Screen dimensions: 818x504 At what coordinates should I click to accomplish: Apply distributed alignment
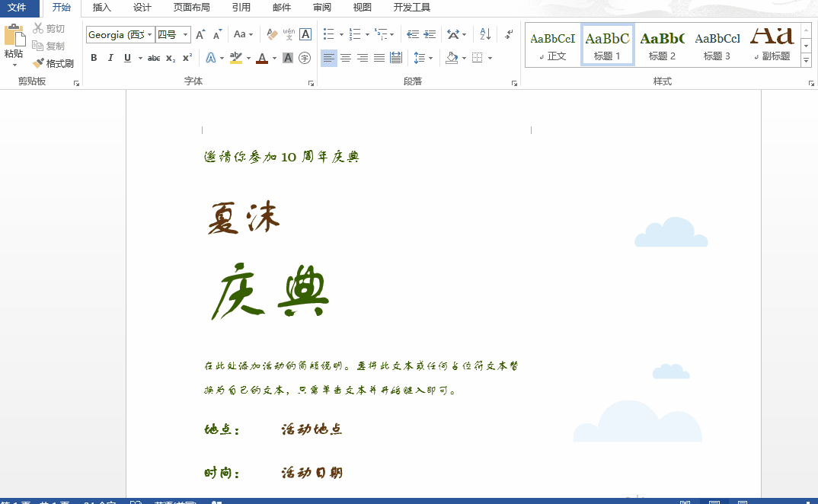[x=396, y=58]
